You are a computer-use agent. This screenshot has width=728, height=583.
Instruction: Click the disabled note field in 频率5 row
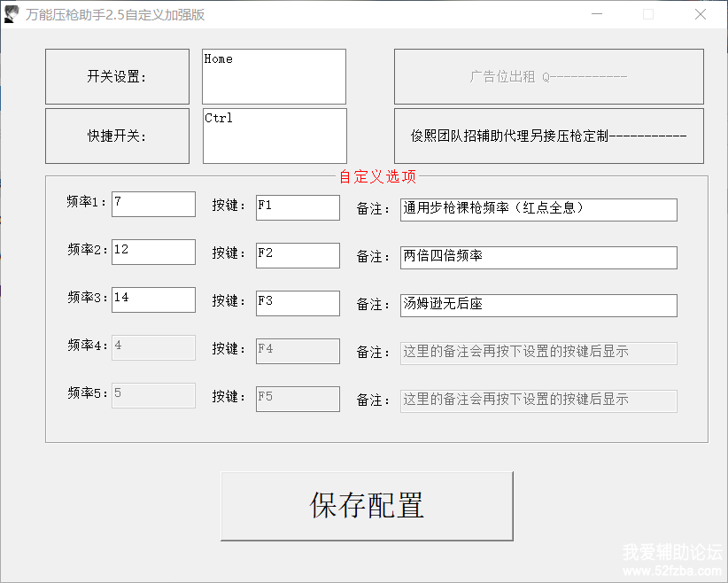click(538, 401)
